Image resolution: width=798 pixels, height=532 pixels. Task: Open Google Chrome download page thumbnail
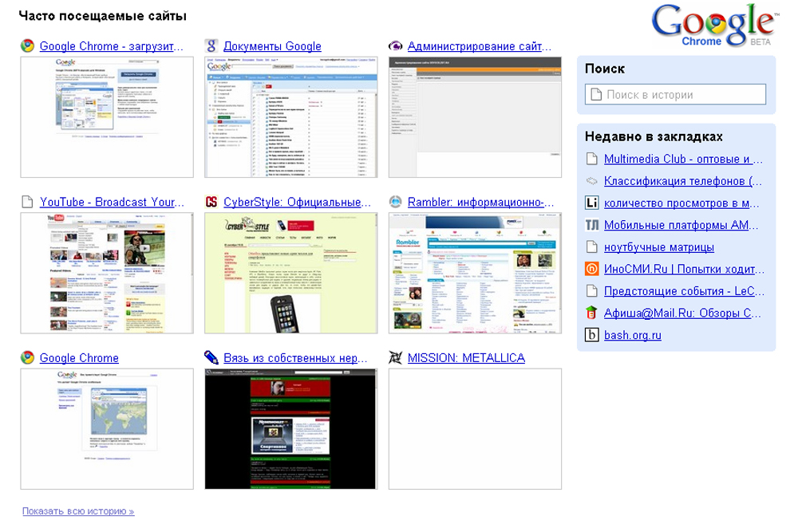coord(107,117)
